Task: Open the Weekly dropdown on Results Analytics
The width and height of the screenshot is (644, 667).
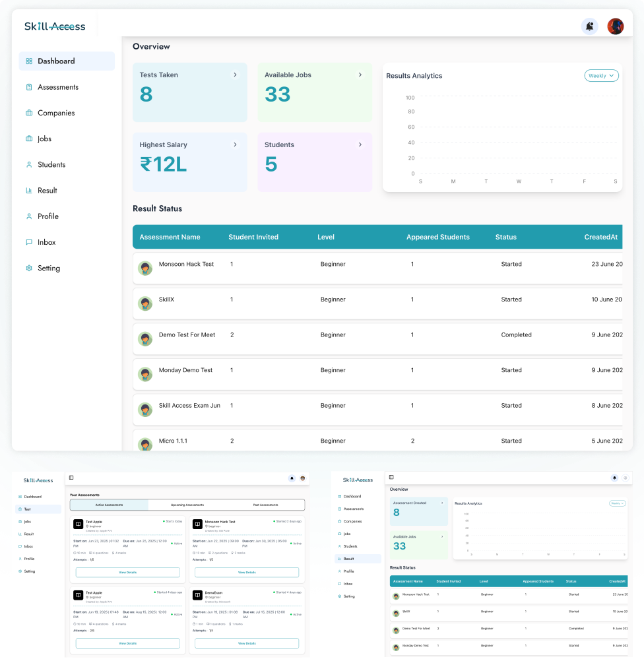Action: pyautogui.click(x=601, y=75)
